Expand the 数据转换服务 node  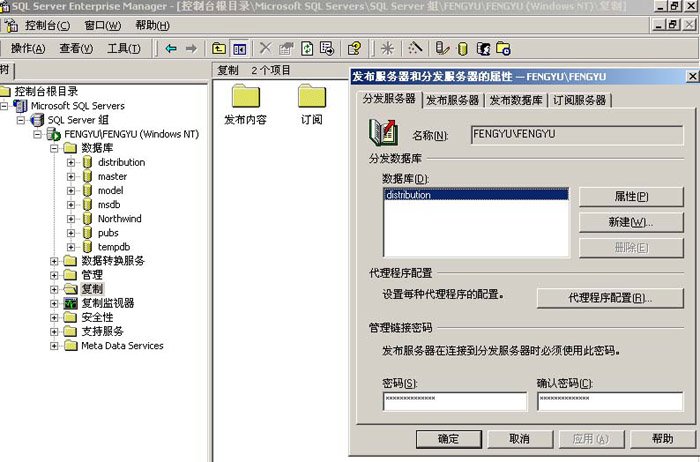(x=54, y=261)
